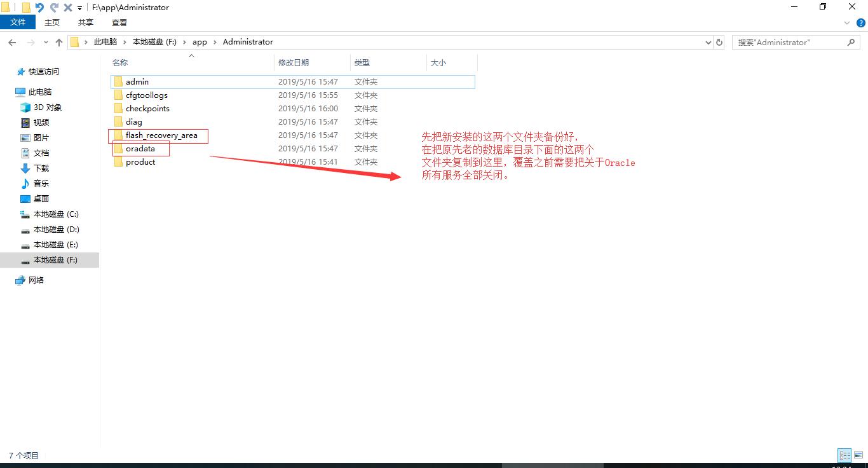The height and width of the screenshot is (468, 868).
Task: Click the magnifier search icon
Action: (851, 42)
